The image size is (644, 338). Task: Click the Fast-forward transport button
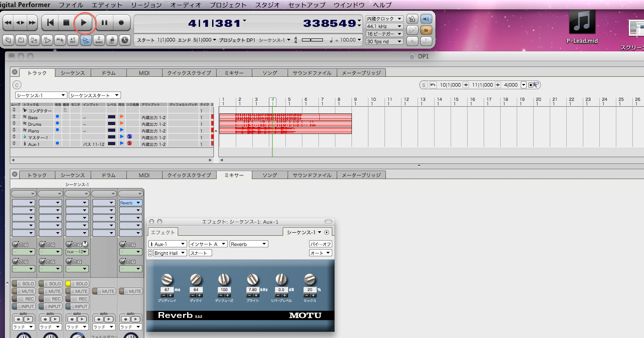click(x=32, y=22)
